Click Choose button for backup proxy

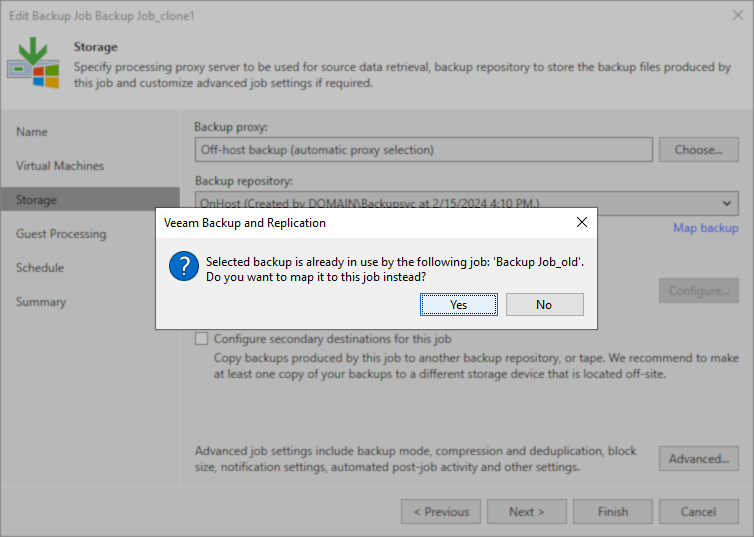tap(699, 150)
